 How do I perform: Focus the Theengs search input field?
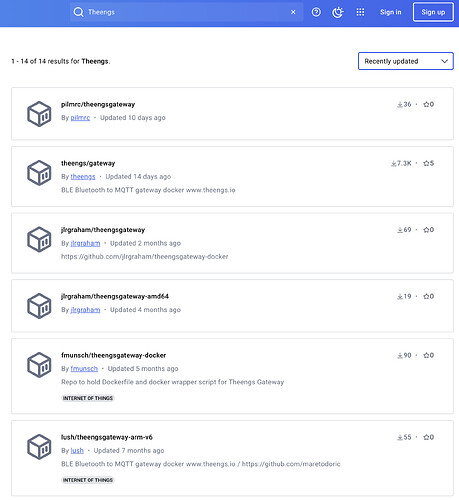coord(187,12)
